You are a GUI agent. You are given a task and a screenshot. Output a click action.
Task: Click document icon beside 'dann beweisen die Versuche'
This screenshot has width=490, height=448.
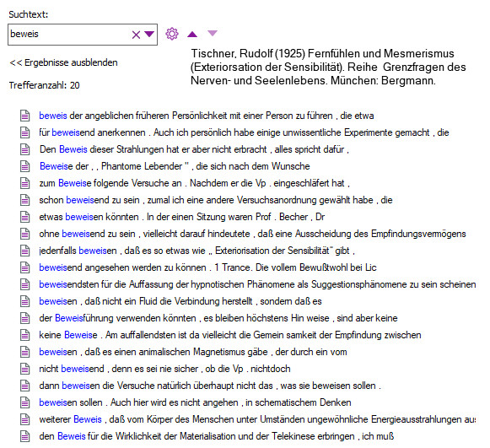[x=25, y=386]
